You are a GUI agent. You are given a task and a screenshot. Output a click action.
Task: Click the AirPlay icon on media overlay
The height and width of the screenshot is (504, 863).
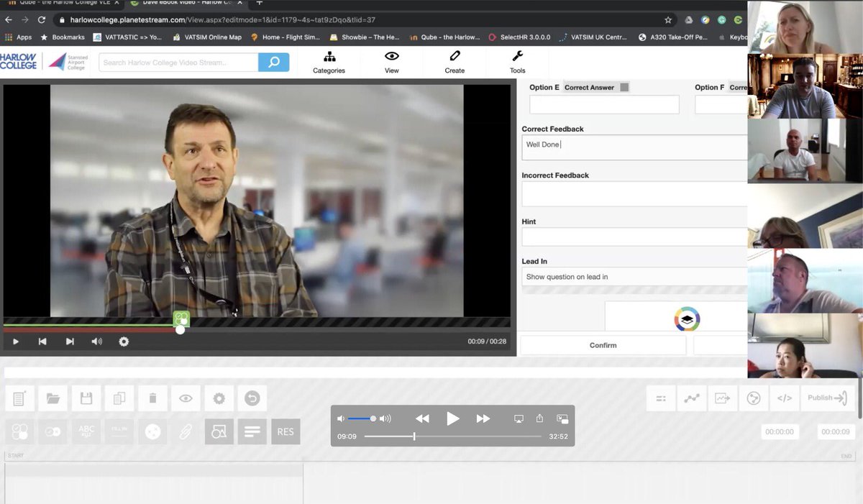(x=519, y=418)
